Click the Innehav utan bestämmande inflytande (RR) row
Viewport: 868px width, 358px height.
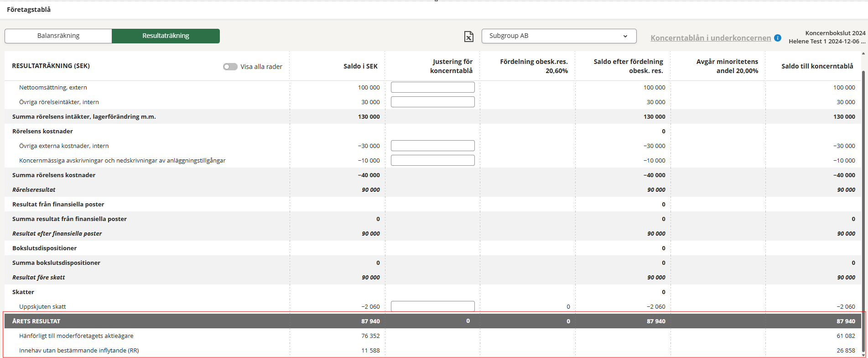click(79, 350)
